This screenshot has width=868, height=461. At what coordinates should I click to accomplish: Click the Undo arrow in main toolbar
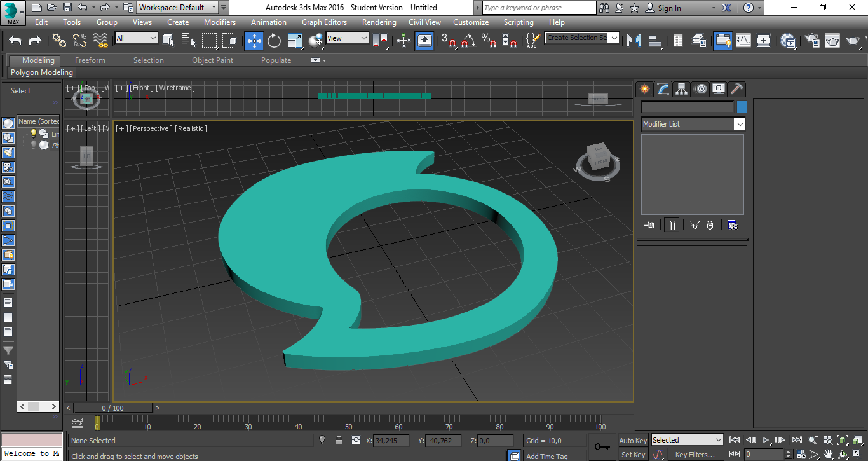(15, 41)
